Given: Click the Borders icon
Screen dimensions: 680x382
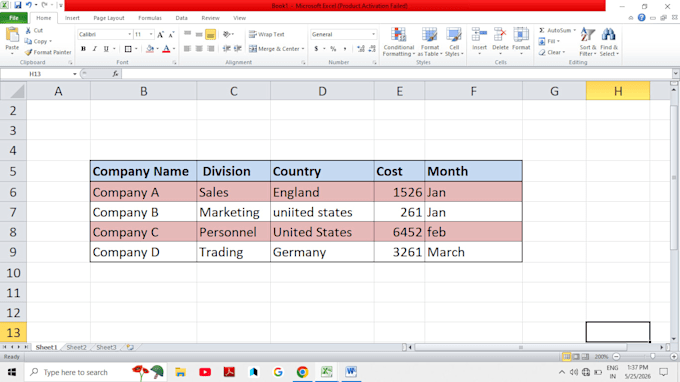Looking at the screenshot, I should pyautogui.click(x=128, y=49).
